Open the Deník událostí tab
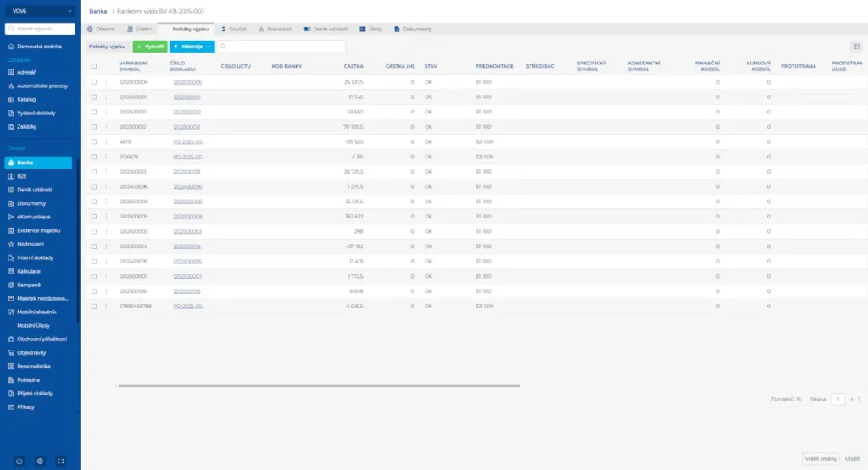The height and width of the screenshot is (470, 868). (x=325, y=29)
